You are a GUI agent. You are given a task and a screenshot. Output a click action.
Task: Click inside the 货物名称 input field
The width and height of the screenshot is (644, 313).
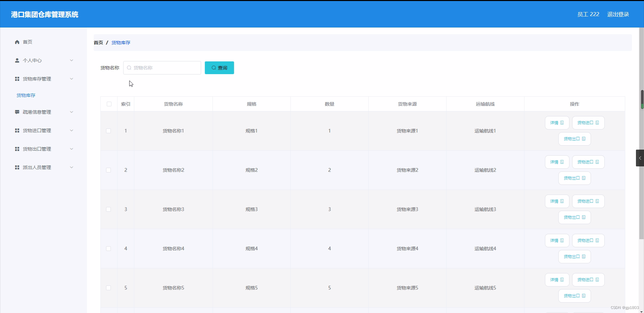[162, 67]
